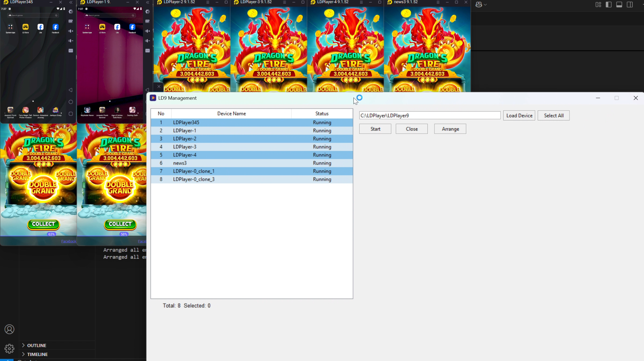This screenshot has width=644, height=361.
Task: Click volume down icon in LDPlayer-1 sidebar
Action: pyautogui.click(x=148, y=41)
